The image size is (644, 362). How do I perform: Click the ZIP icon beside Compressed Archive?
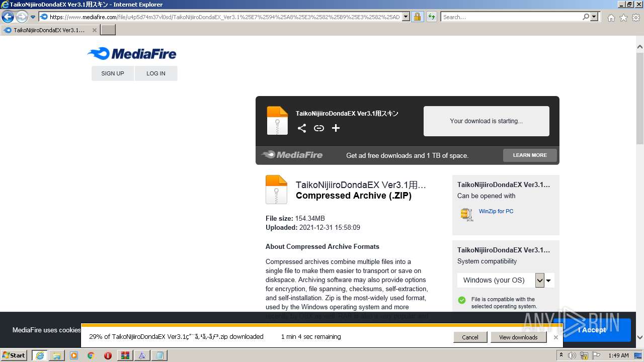276,190
